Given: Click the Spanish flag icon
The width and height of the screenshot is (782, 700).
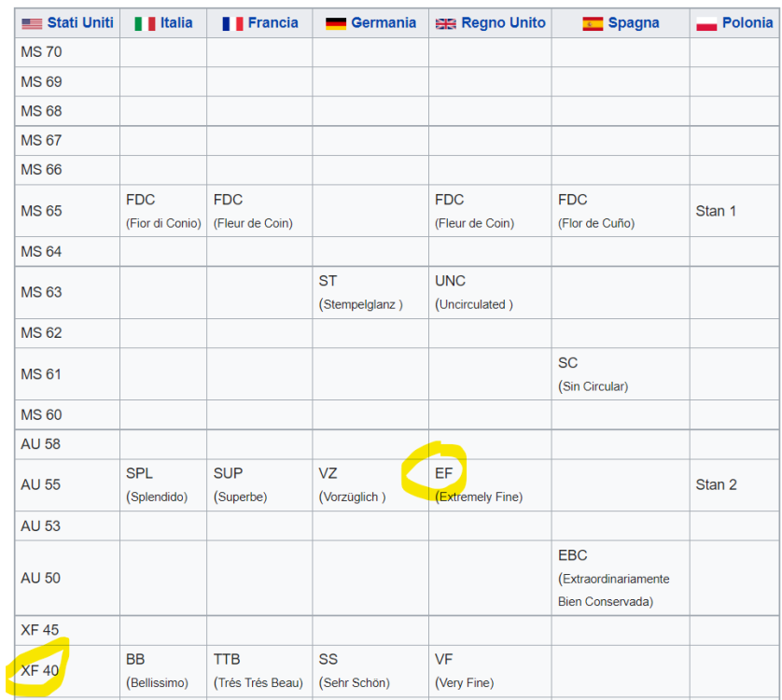Looking at the screenshot, I should (593, 23).
